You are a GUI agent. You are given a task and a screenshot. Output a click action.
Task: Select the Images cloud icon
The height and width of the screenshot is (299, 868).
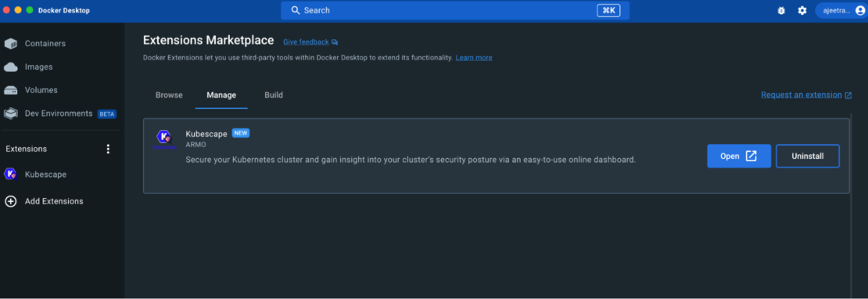coord(10,67)
